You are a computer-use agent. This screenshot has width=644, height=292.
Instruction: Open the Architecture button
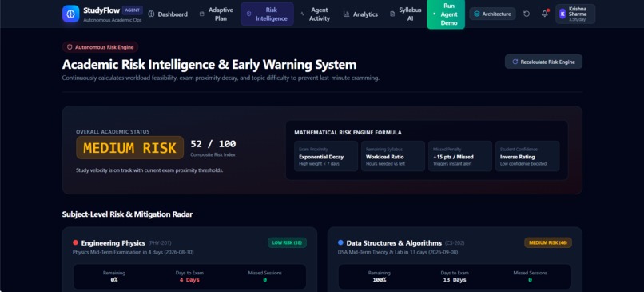tap(492, 14)
